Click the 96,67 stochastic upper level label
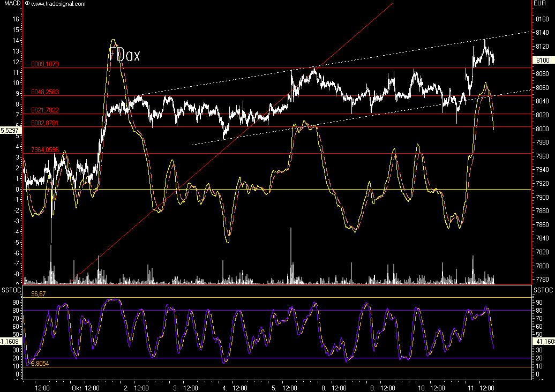 click(37, 294)
